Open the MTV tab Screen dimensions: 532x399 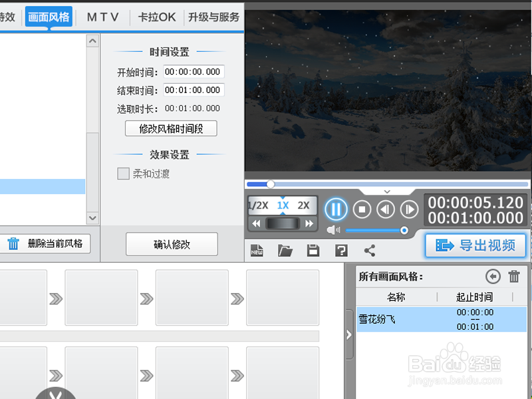tap(103, 17)
